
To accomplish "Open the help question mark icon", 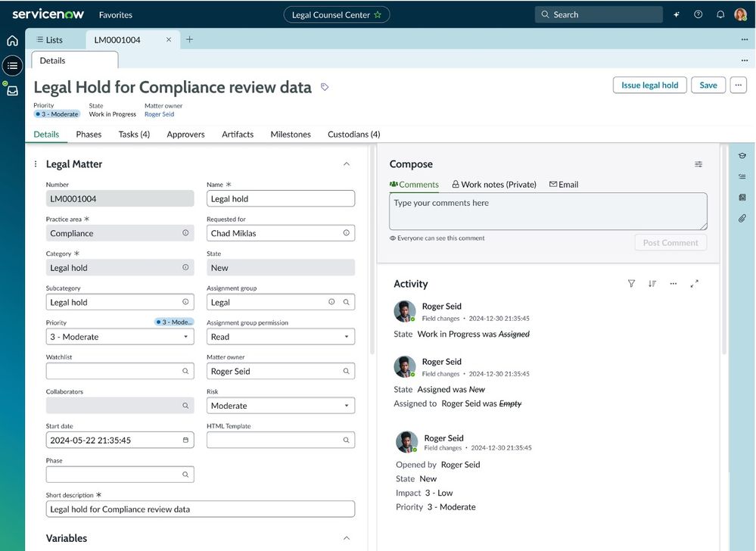I will pos(698,14).
